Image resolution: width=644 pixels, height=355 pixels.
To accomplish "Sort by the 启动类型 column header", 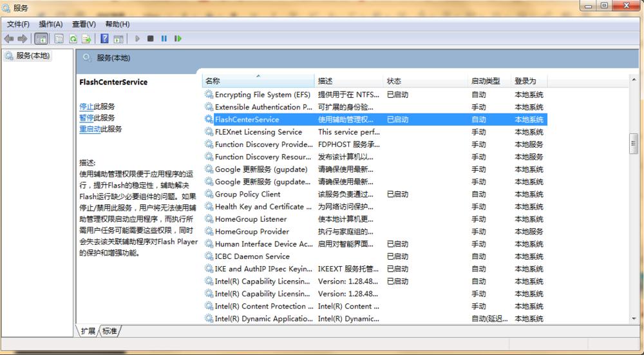I will [x=489, y=81].
